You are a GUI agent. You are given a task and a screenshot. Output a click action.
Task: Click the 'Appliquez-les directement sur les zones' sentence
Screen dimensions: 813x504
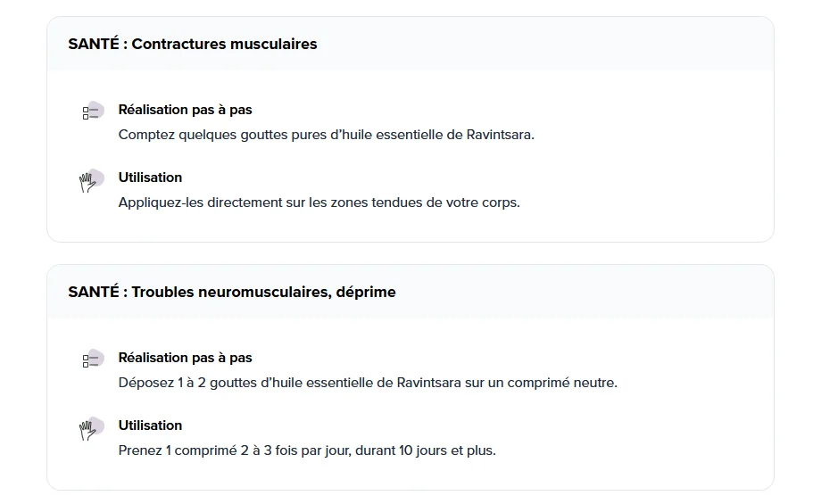(319, 202)
